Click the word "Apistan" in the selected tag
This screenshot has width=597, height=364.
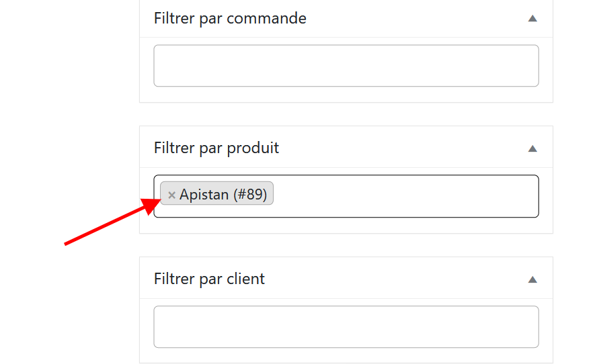(x=204, y=195)
